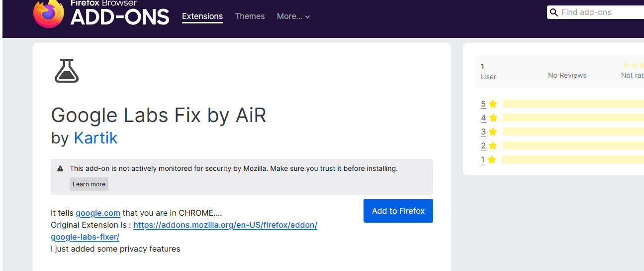Screen dimensions: 644x271
Task: Click the flask add-on icon
Action: (x=67, y=70)
